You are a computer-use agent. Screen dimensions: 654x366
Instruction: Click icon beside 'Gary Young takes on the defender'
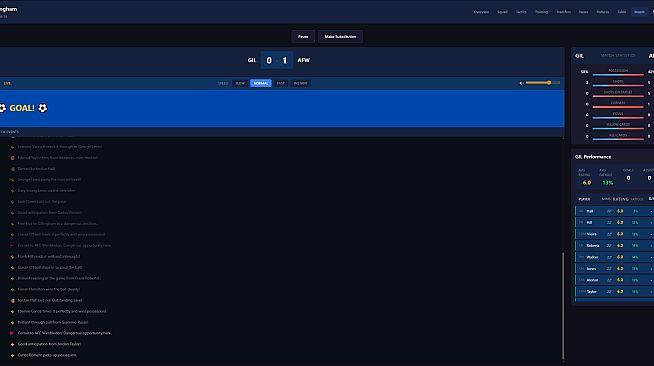point(12,191)
